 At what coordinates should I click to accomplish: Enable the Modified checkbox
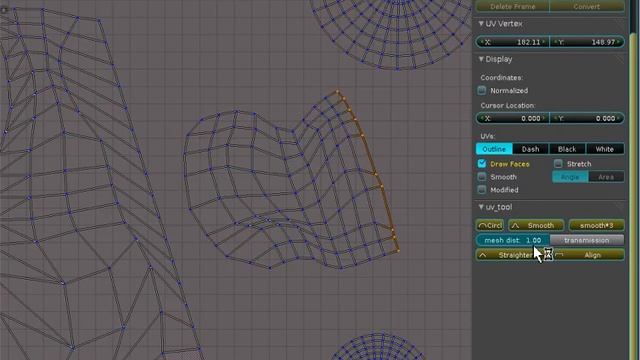tap(482, 190)
